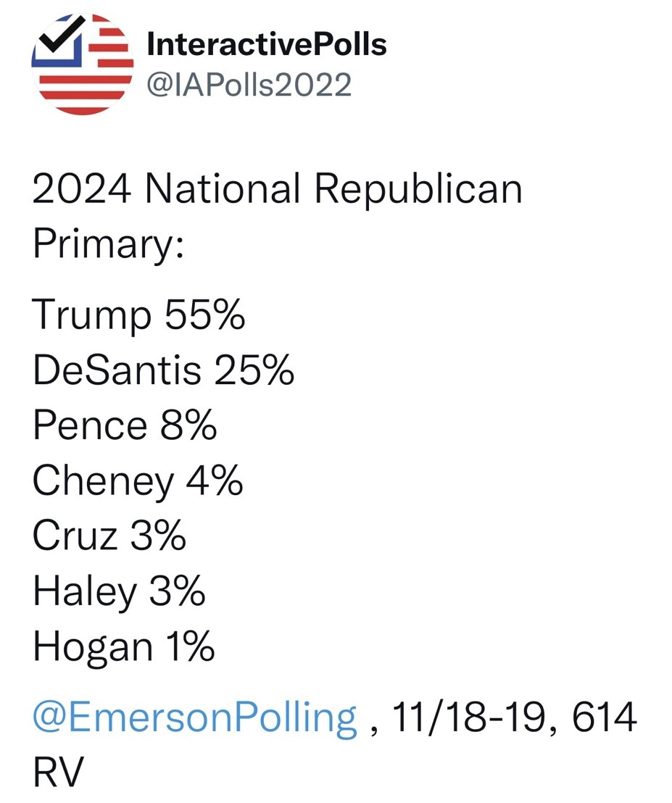Image resolution: width=672 pixels, height=803 pixels.
Task: Select the Trump 55% result line
Action: (138, 315)
